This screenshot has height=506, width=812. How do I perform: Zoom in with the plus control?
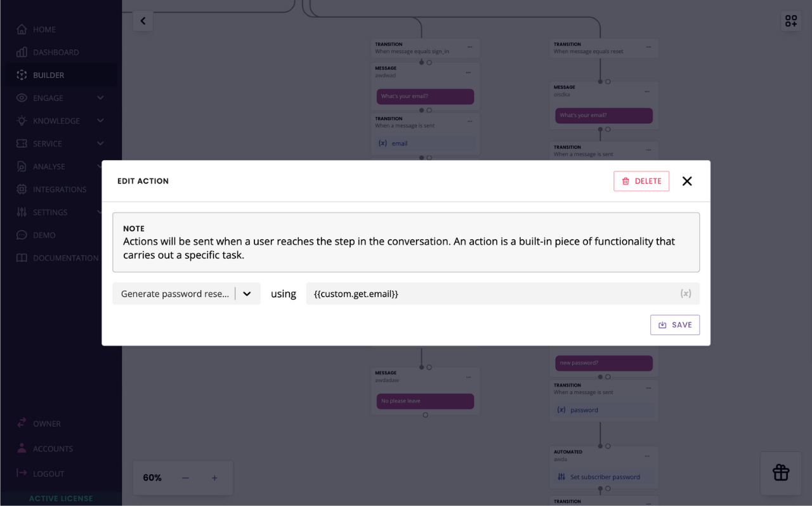pyautogui.click(x=214, y=477)
